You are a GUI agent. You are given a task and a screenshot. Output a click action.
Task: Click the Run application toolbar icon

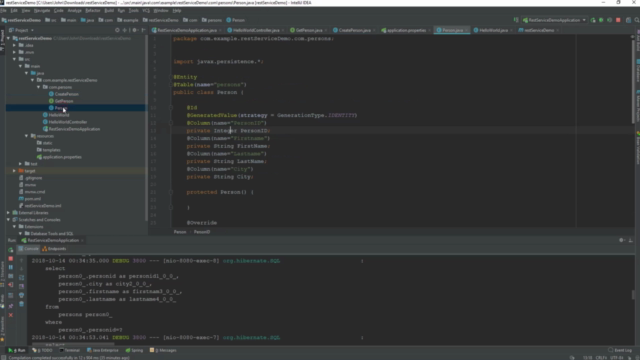pyautogui.click(x=593, y=20)
